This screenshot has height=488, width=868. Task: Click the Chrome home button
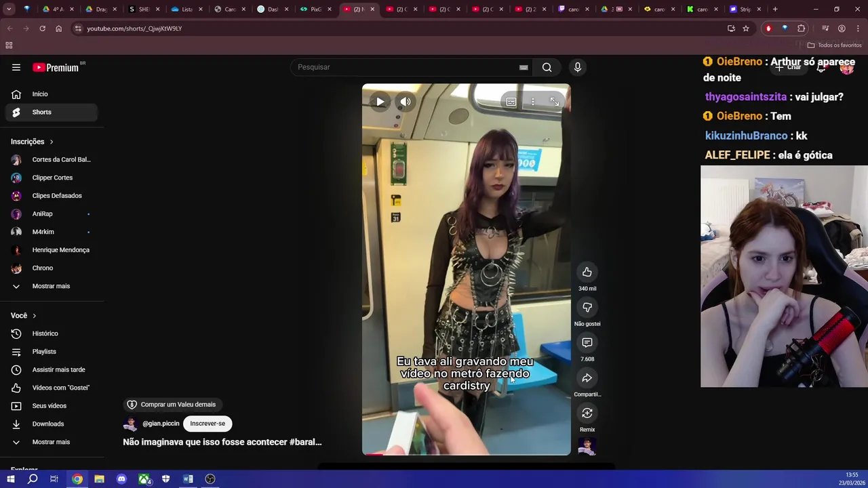58,28
